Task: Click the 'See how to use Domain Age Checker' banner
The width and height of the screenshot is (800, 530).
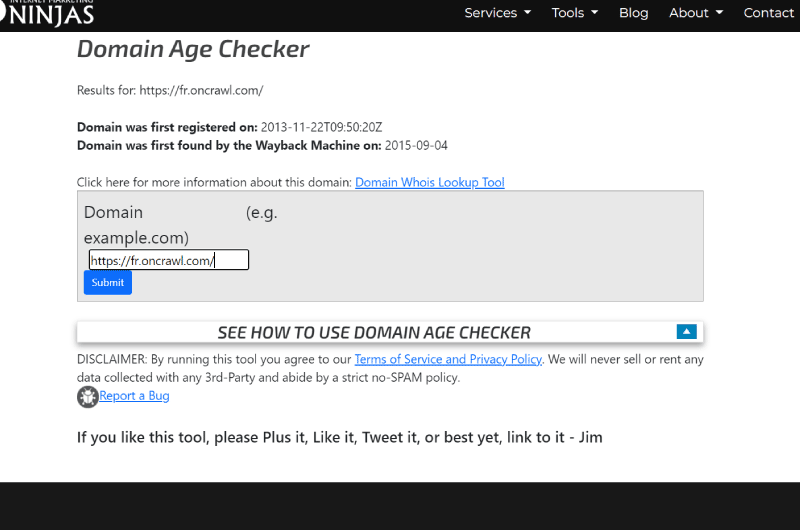Action: [390, 332]
